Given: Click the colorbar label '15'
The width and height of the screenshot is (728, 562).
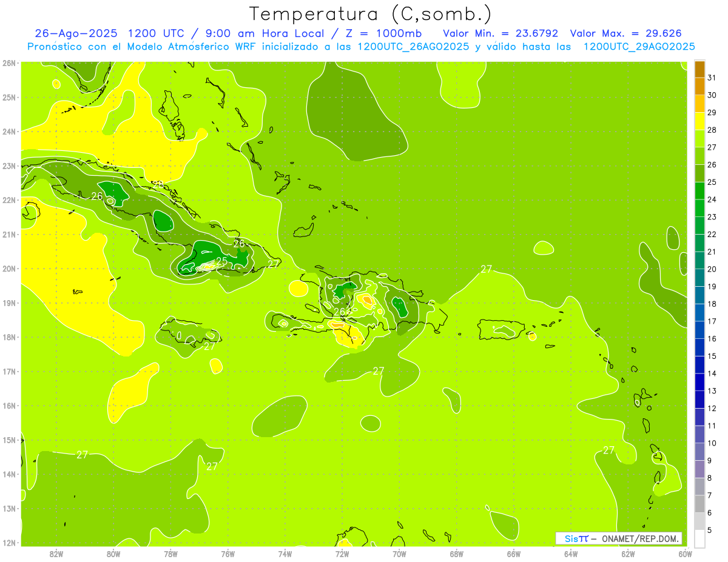Looking at the screenshot, I should (712, 356).
